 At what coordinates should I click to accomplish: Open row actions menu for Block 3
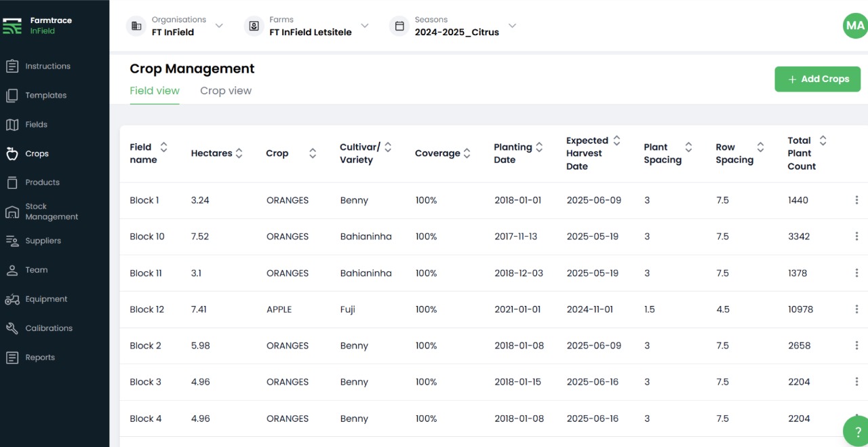tap(856, 382)
